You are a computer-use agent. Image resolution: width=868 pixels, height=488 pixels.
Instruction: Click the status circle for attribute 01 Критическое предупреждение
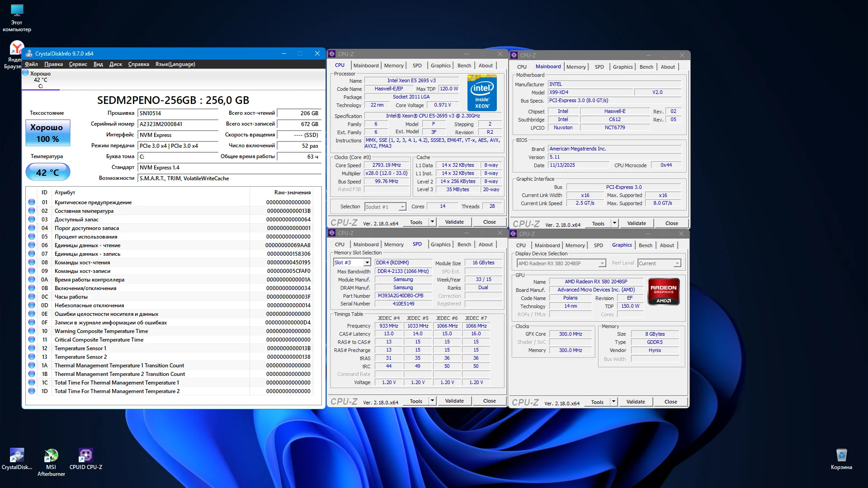[x=32, y=202]
